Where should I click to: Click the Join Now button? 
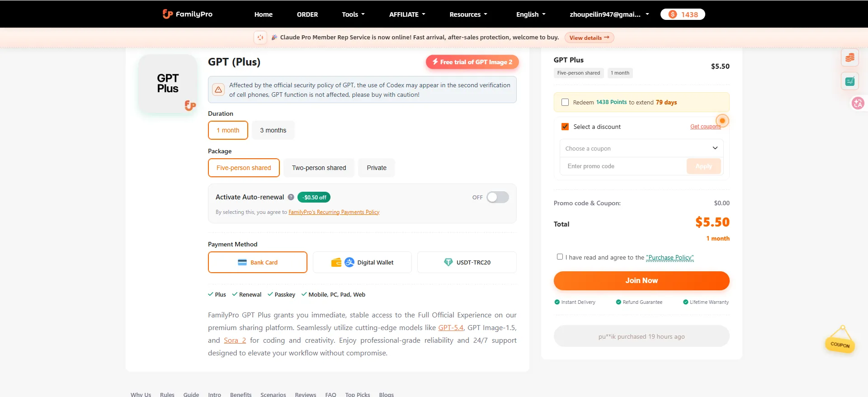tap(642, 280)
